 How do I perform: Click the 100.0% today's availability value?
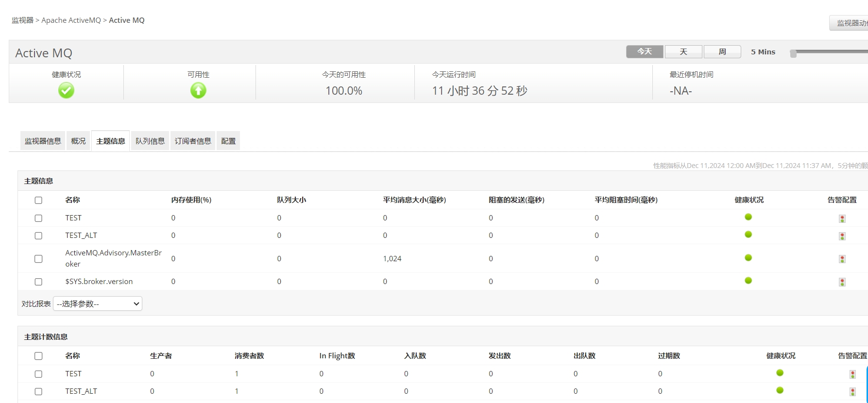(344, 91)
